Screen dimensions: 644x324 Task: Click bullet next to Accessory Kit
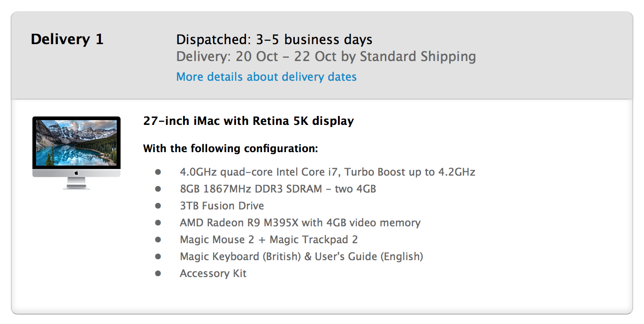coord(158,273)
